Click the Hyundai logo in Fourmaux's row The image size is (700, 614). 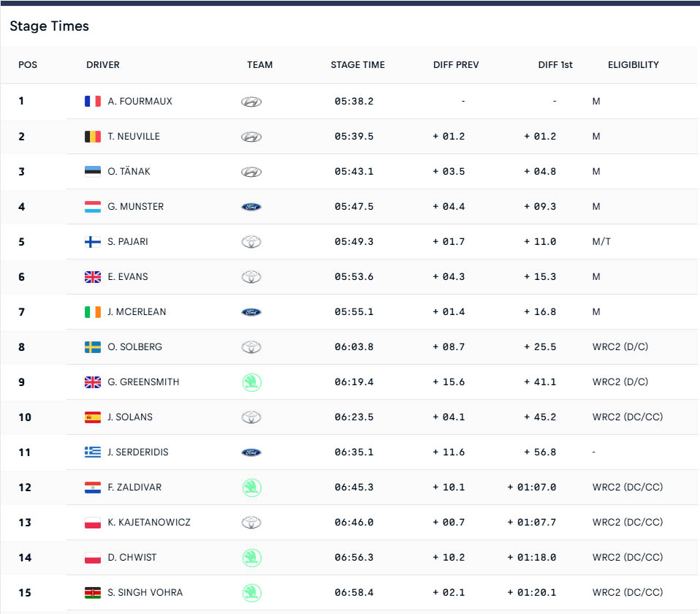click(x=251, y=102)
